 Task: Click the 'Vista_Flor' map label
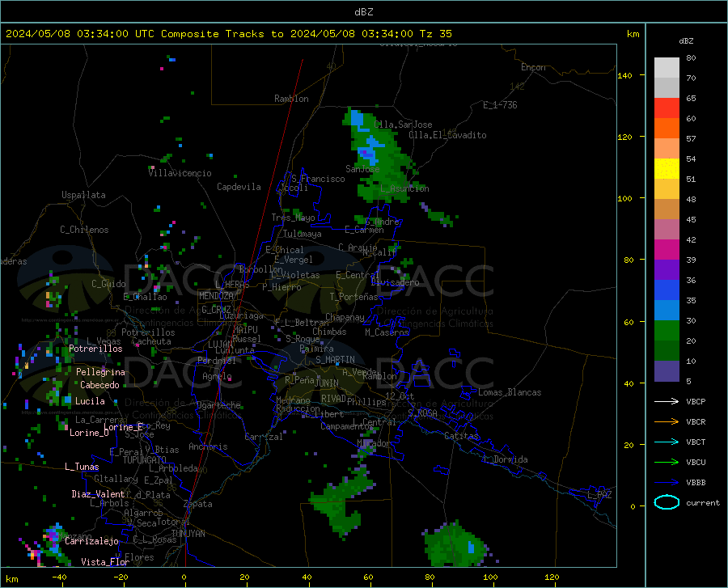tap(105, 562)
